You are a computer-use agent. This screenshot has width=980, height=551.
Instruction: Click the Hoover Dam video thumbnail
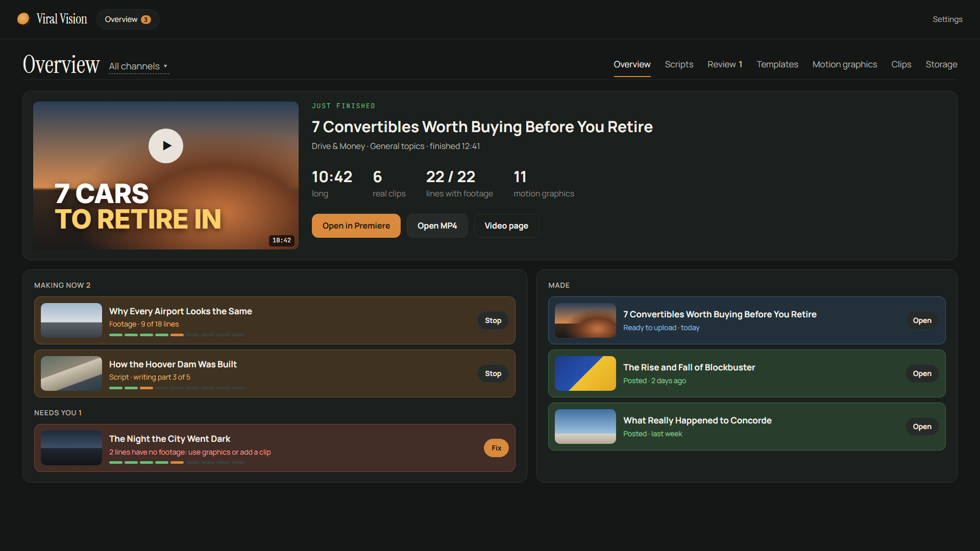point(71,373)
